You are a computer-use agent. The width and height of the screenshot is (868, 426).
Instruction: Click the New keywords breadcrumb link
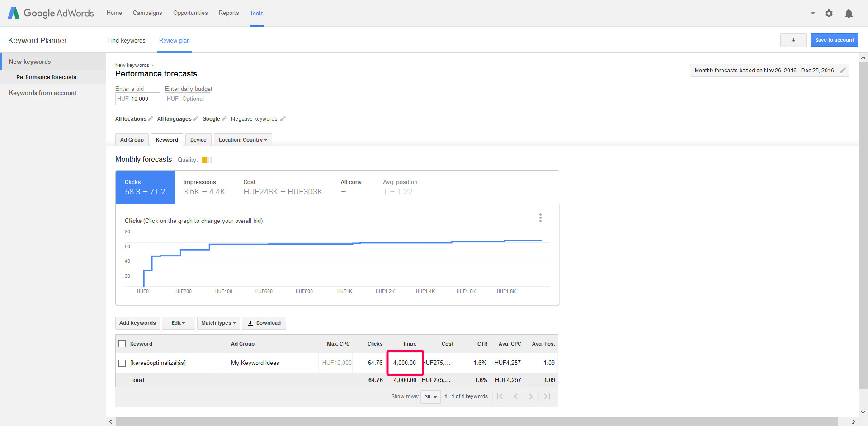click(132, 65)
